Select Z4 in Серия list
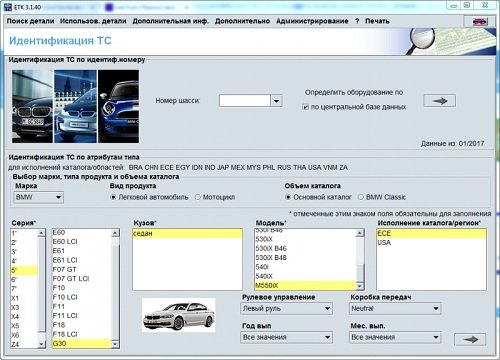Viewport: 500px width, 360px height. (x=24, y=344)
